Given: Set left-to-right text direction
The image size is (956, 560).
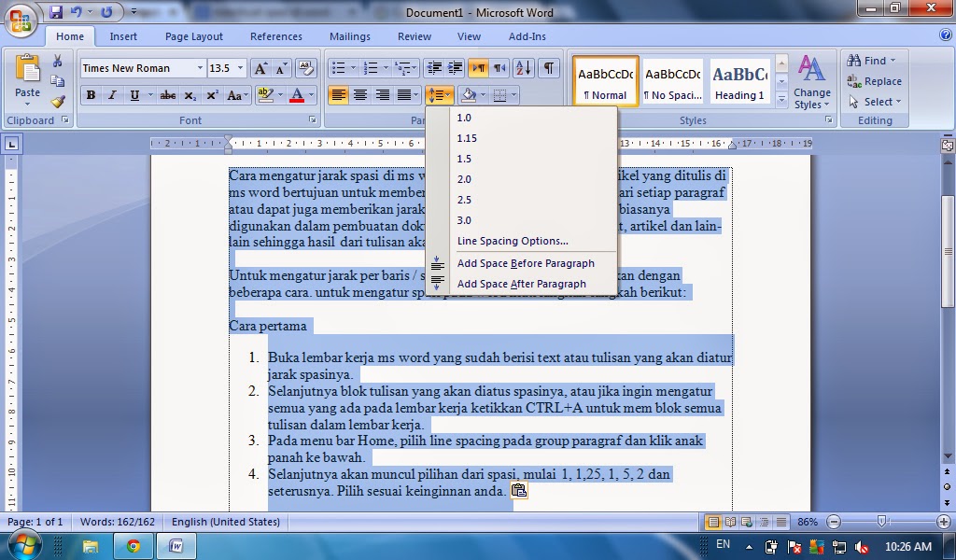Looking at the screenshot, I should tap(479, 67).
